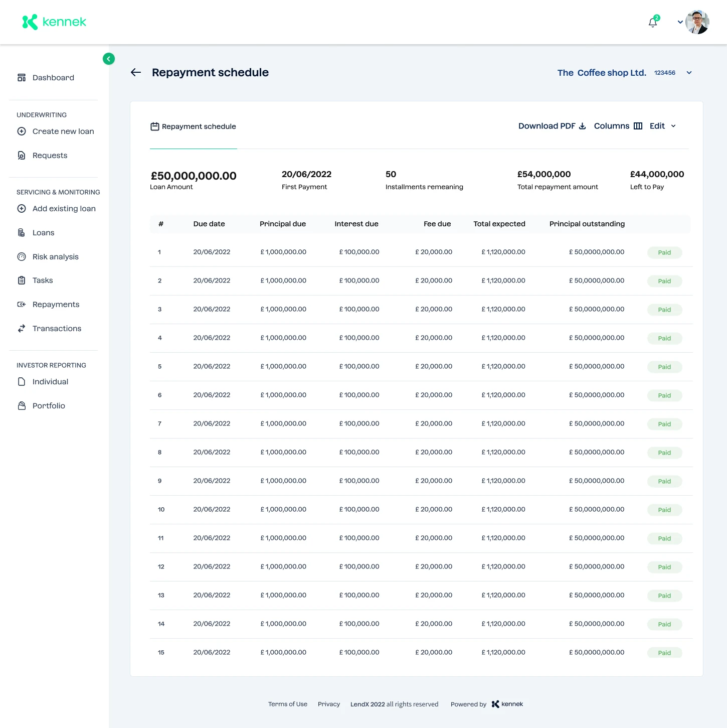Open the Terms of Use link

(288, 704)
